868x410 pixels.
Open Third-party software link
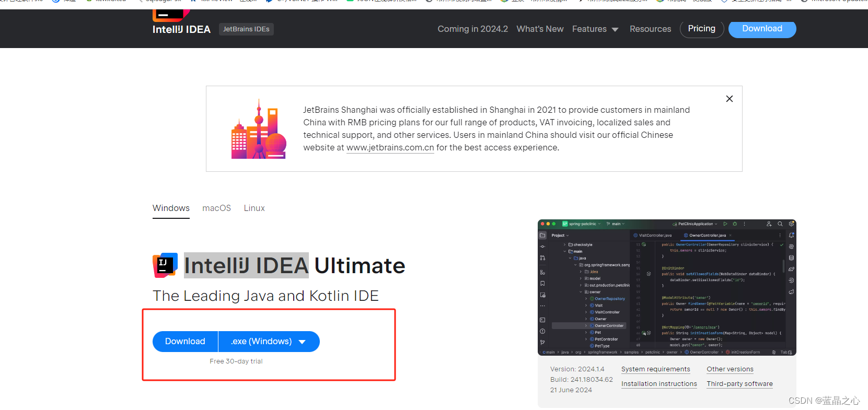coord(739,384)
